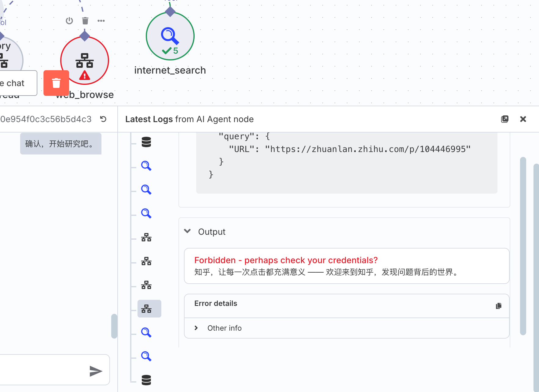Reset the chat session with refresh icon

coord(103,119)
